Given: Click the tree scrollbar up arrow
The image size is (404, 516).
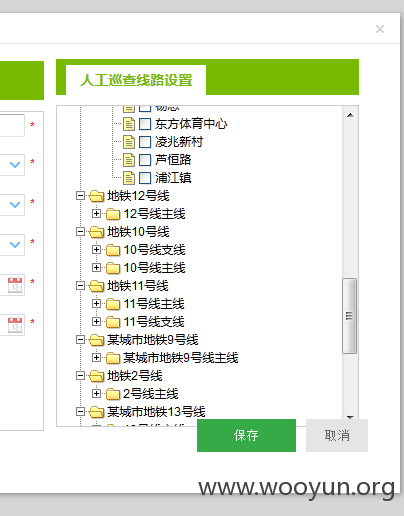Looking at the screenshot, I should (350, 115).
